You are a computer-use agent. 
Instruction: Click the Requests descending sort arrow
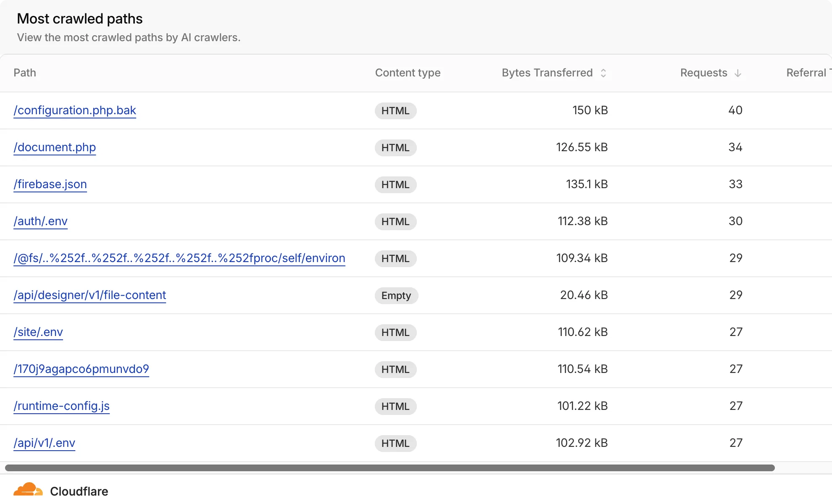[738, 73]
